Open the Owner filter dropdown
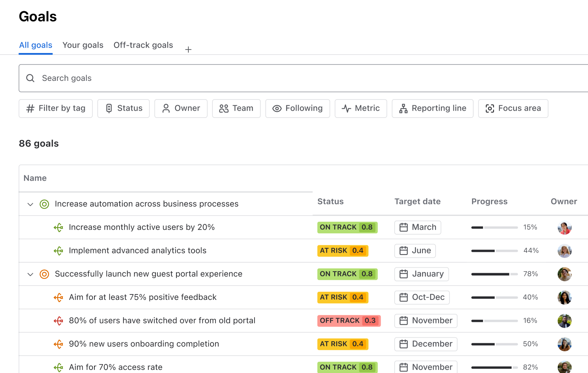 pyautogui.click(x=181, y=108)
